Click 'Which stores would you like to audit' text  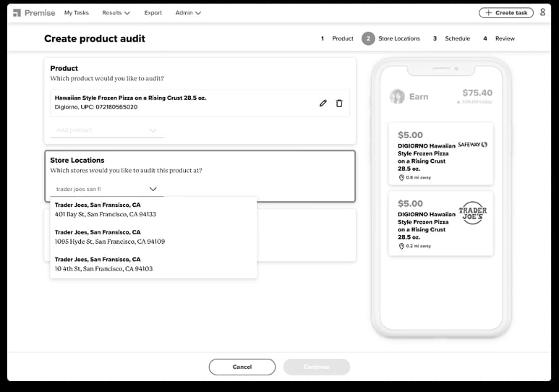point(127,171)
